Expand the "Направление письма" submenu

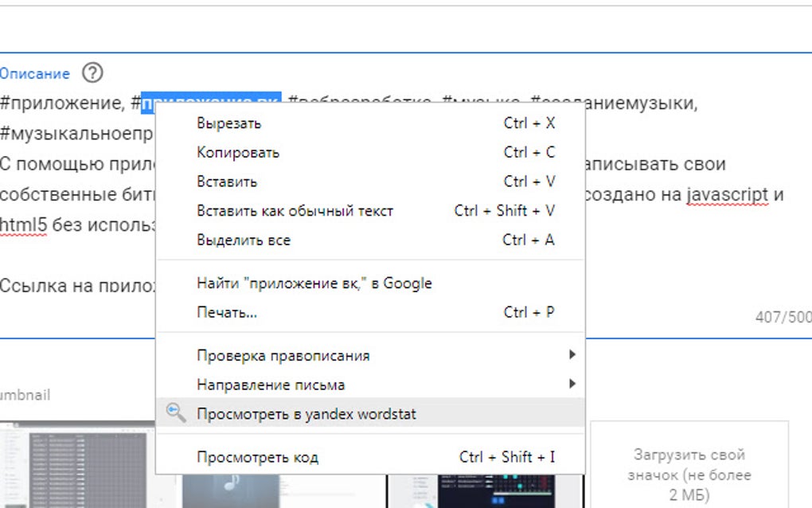271,384
